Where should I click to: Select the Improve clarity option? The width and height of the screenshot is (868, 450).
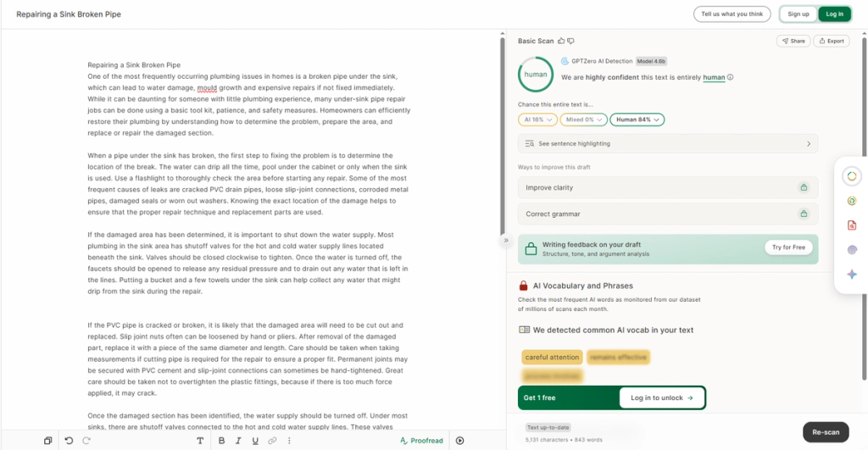668,187
